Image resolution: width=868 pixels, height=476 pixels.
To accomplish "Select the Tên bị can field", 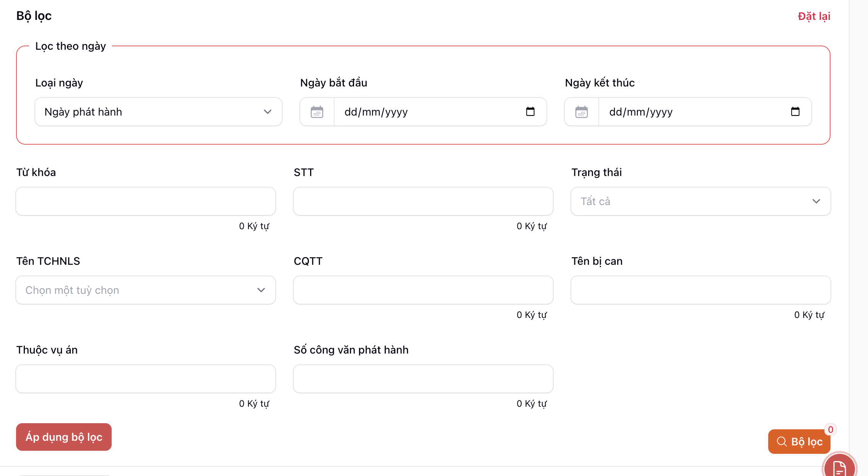I will (x=701, y=290).
